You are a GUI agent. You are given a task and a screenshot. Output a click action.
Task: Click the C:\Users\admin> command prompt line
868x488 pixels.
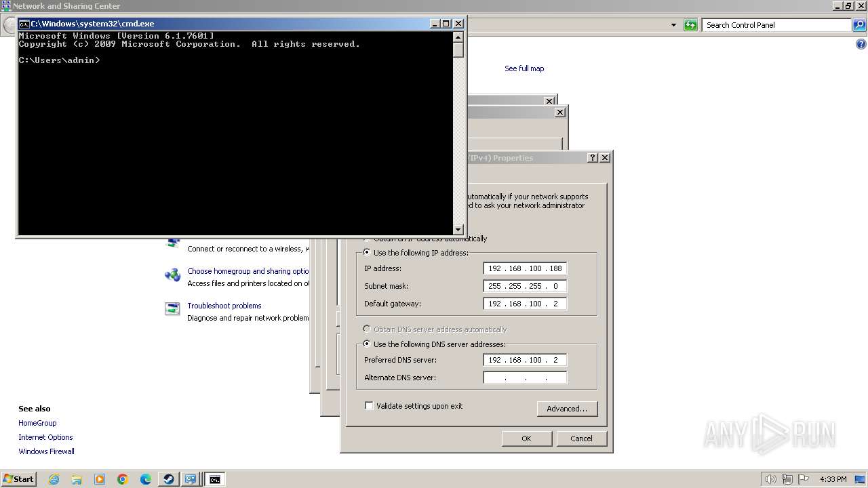pos(59,60)
